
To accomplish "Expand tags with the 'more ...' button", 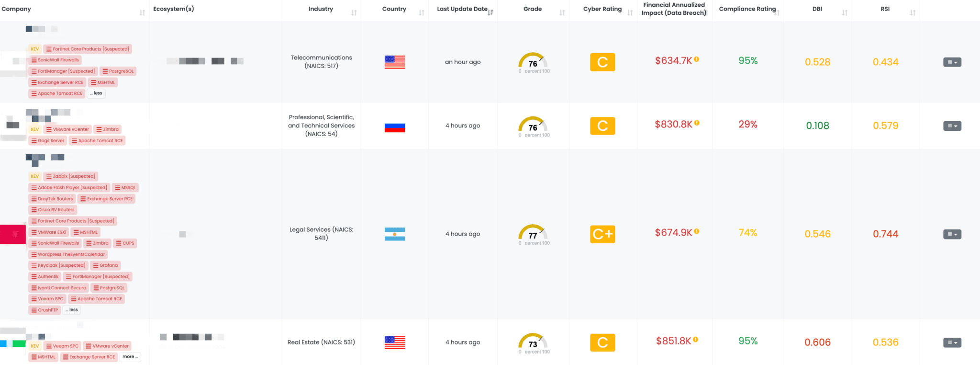I will tap(130, 357).
